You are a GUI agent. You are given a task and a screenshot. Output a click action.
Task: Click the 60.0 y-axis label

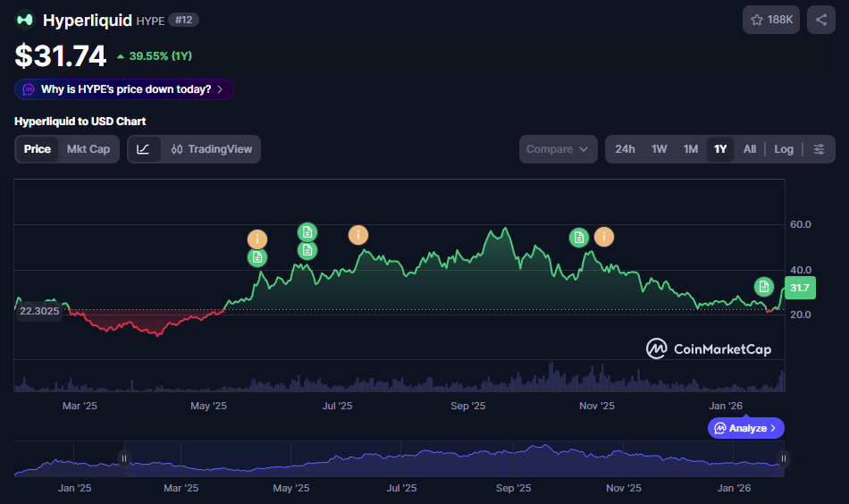pyautogui.click(x=800, y=224)
